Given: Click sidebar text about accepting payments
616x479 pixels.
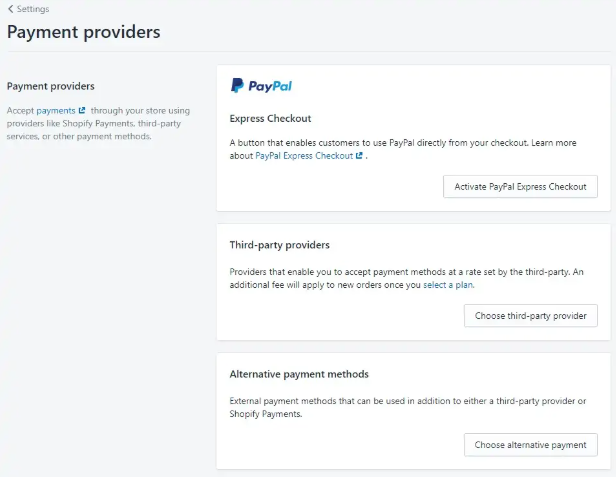Looking at the screenshot, I should 98,123.
